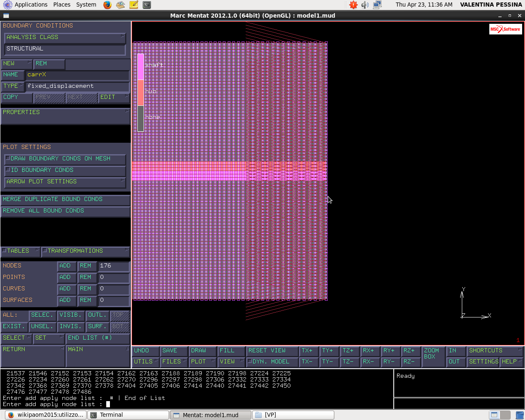Screen dimensions: 525x420
Task: Open the ANALYSIS CLASS dropdown
Action: tap(65, 37)
